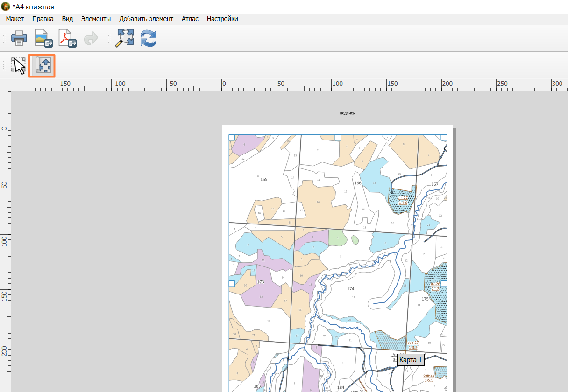Viewport: 568px width, 392px height.
Task: Click quarter number 175 on the map
Action: coord(425,299)
